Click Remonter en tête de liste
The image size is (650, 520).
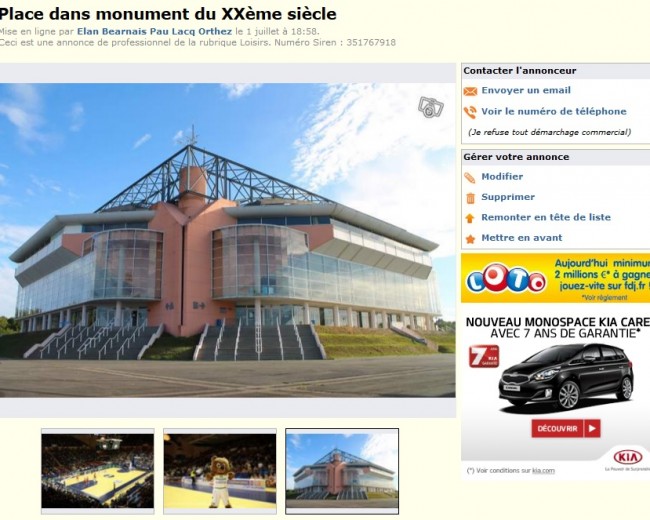[546, 217]
